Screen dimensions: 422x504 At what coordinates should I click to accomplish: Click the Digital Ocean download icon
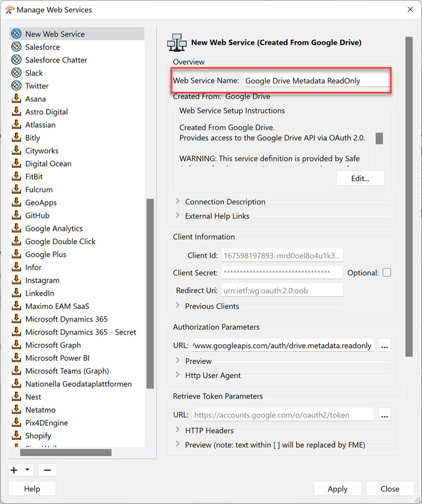(16, 163)
